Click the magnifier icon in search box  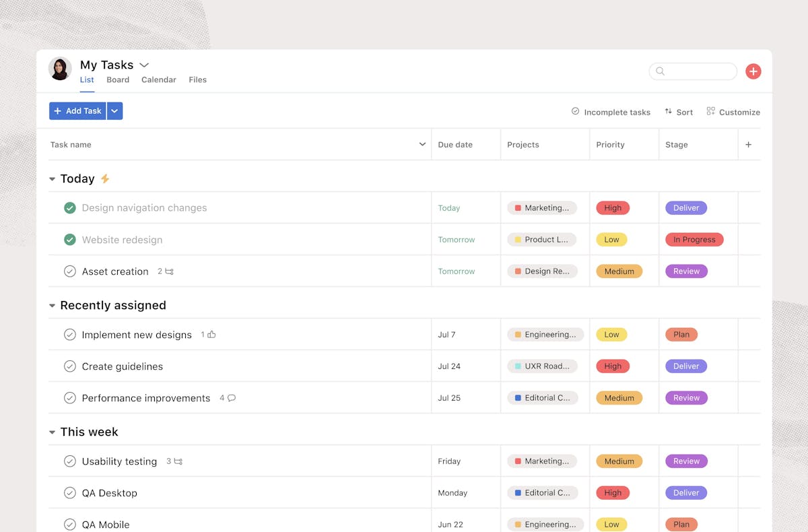pyautogui.click(x=661, y=71)
